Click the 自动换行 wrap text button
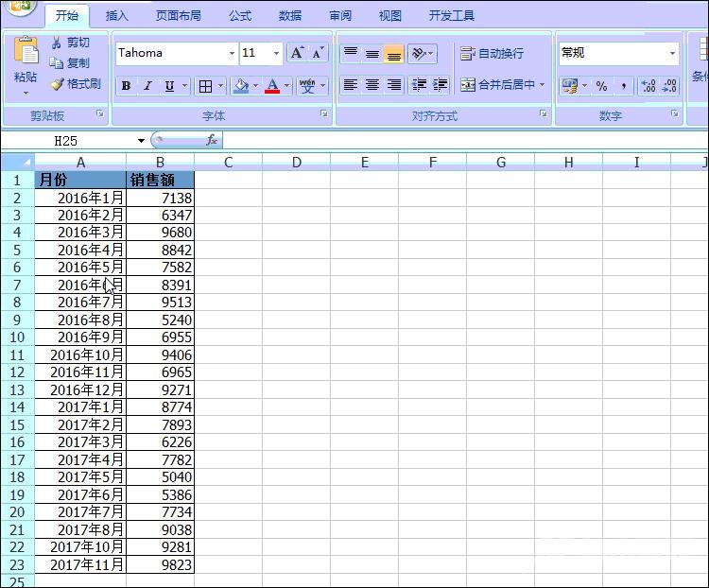This screenshot has width=709, height=588. coord(492,54)
